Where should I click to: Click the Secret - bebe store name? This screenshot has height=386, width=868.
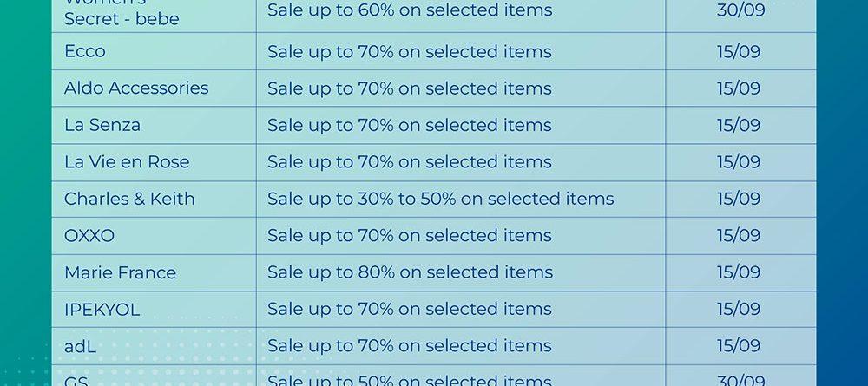point(122,18)
